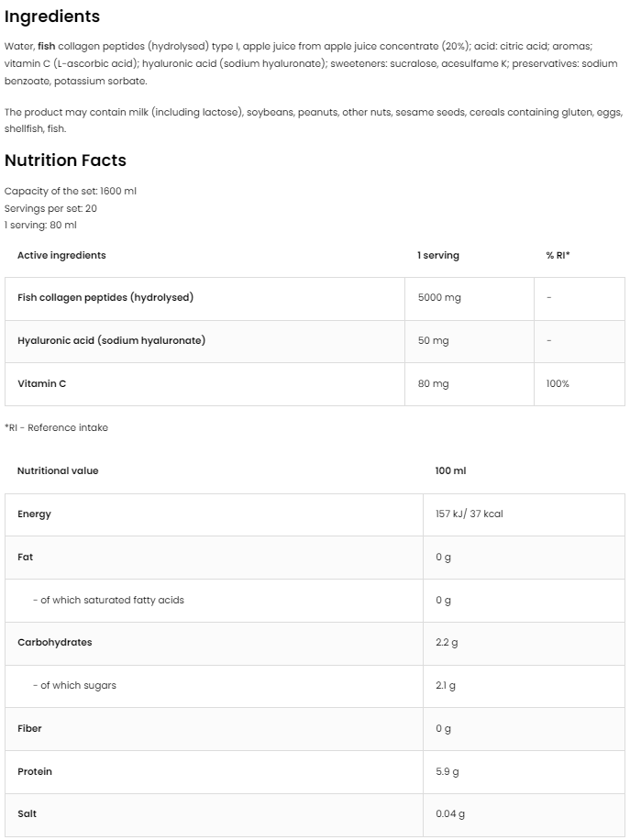630x840 pixels.
Task: Click the Fish collagen peptides row label
Action: pos(105,298)
